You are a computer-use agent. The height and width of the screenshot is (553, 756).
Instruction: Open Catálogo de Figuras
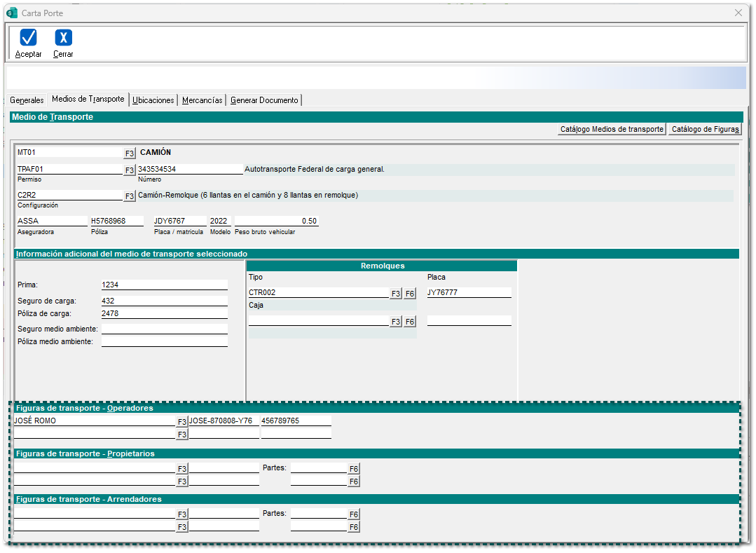pos(704,129)
